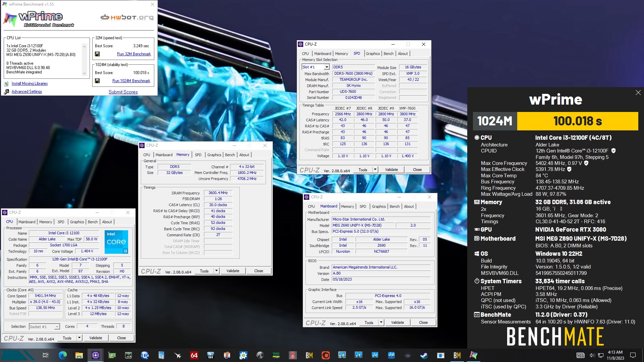Click the HWBOT.org logo in wPrime
Viewport: 644px width, 362px height.
pyautogui.click(x=127, y=17)
